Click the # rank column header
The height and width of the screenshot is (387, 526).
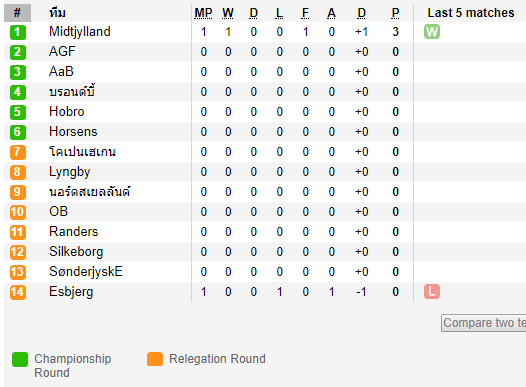click(x=17, y=13)
